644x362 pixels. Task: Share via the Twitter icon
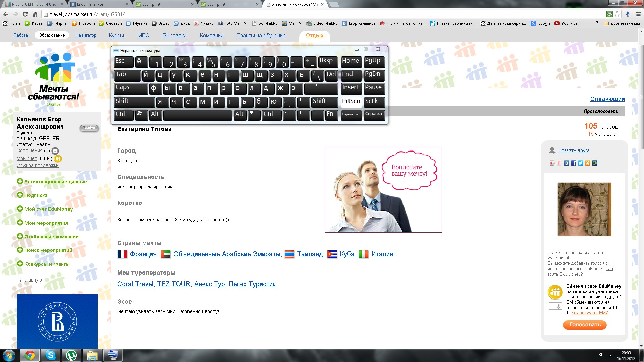pos(581,163)
